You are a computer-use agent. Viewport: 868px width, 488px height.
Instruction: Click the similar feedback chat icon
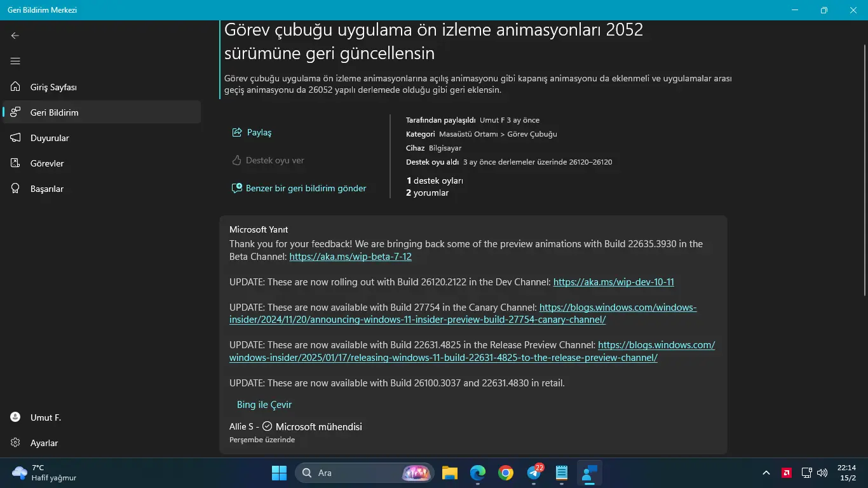click(237, 188)
